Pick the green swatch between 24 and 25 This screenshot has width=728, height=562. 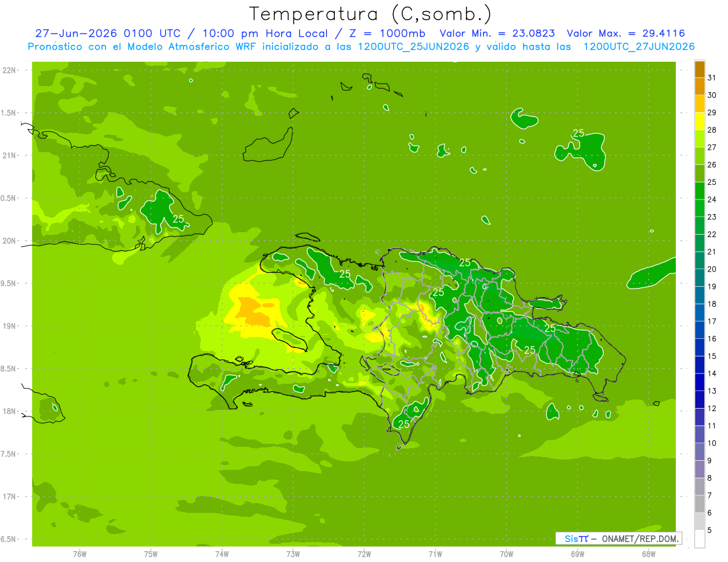tap(699, 190)
